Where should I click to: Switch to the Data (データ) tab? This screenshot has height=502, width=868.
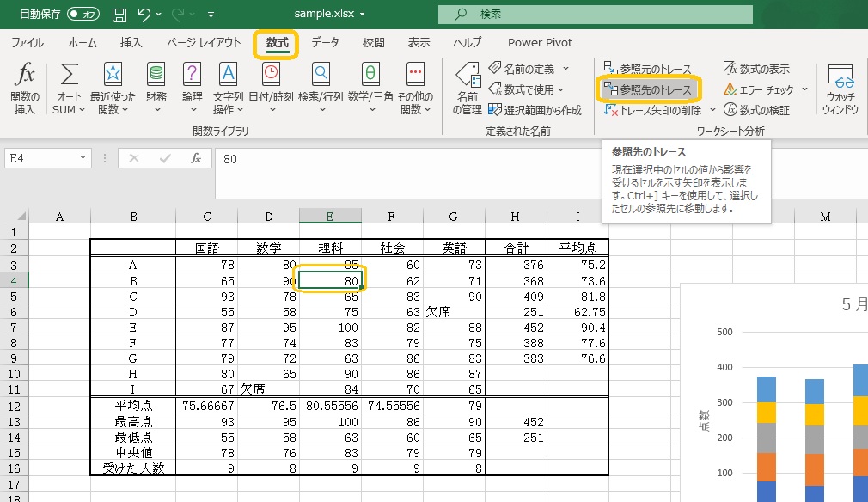pos(325,42)
